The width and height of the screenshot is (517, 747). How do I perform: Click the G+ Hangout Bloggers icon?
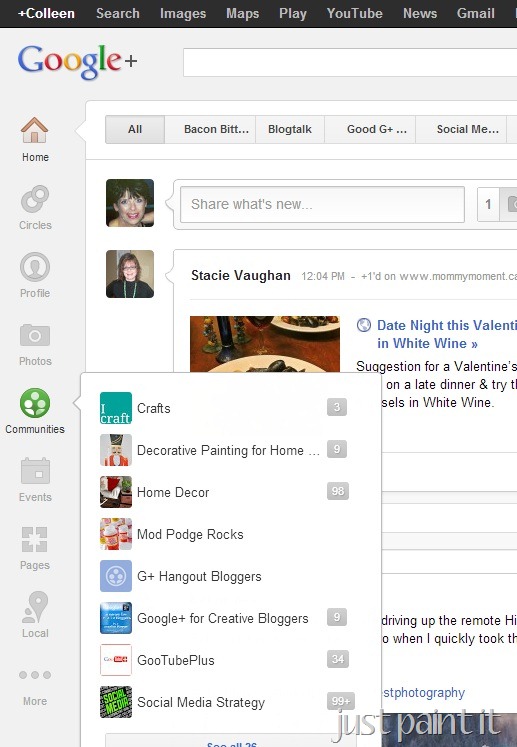pyautogui.click(x=116, y=576)
